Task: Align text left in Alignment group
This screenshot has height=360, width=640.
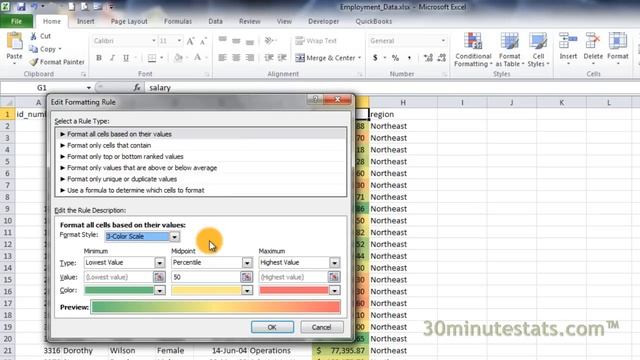Action: click(222, 58)
